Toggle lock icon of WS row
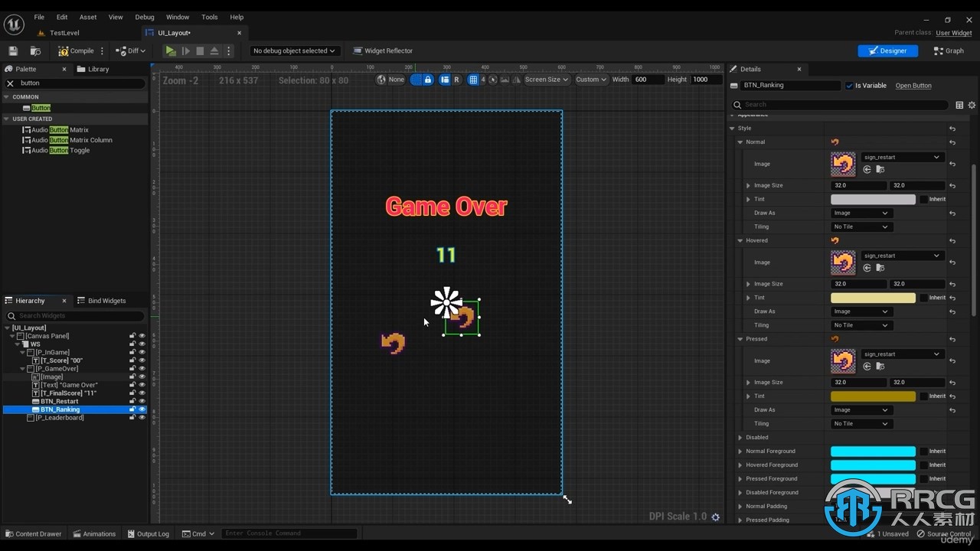 coord(132,344)
